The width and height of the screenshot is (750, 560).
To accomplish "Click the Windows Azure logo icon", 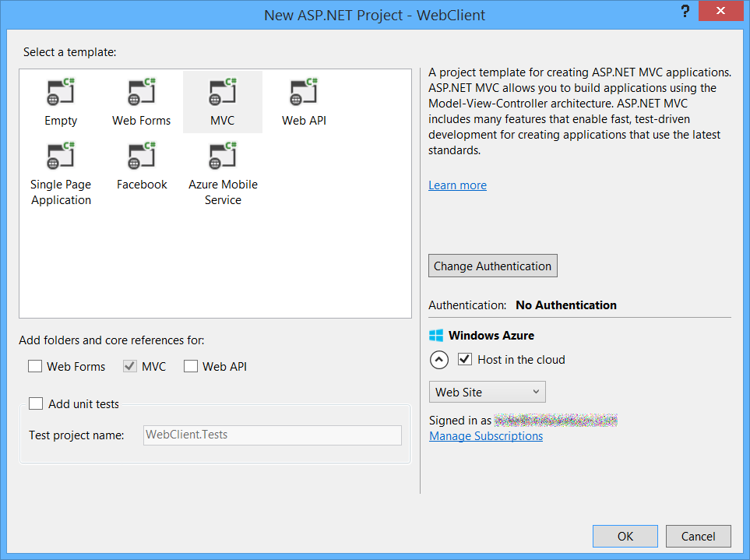I will click(435, 336).
